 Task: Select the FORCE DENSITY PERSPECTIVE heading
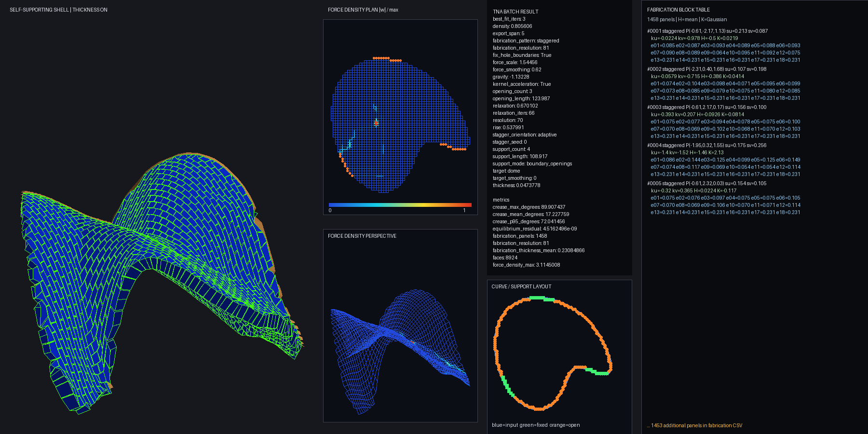tap(362, 236)
